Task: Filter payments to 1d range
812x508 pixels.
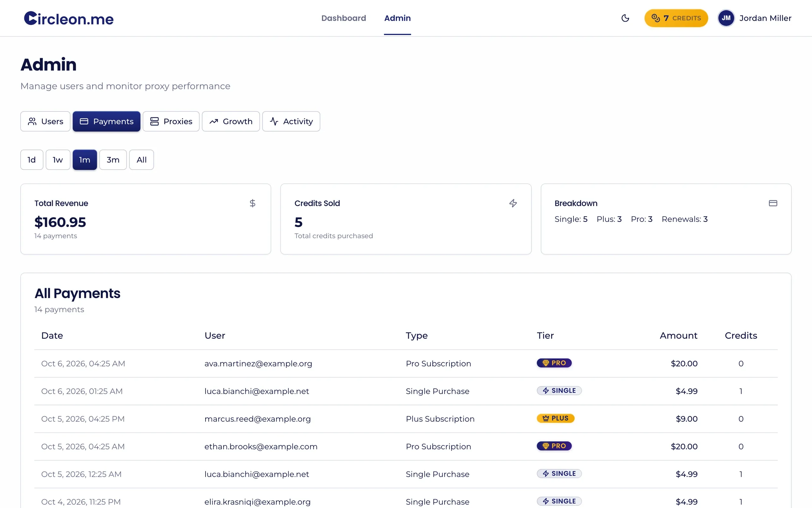Action: (32, 160)
